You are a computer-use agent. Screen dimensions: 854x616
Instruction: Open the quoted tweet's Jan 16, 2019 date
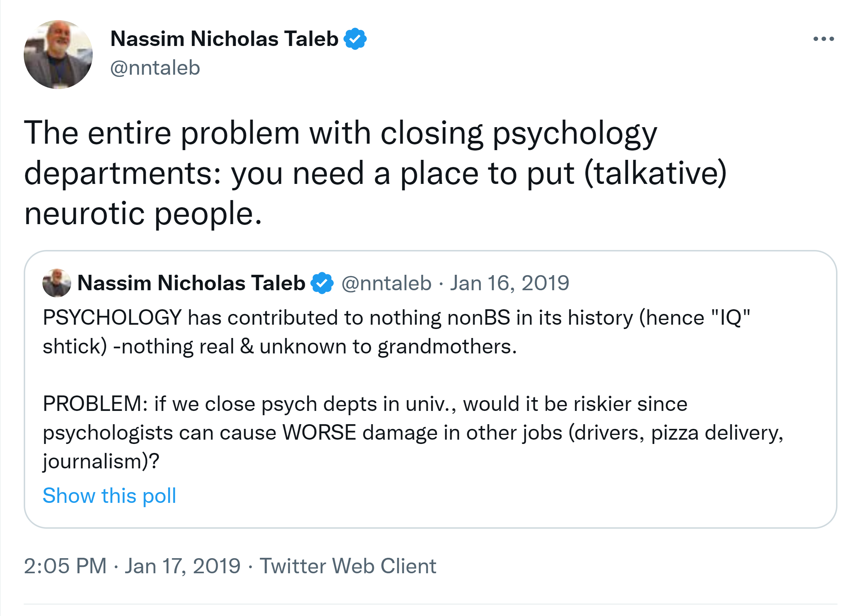click(x=509, y=283)
